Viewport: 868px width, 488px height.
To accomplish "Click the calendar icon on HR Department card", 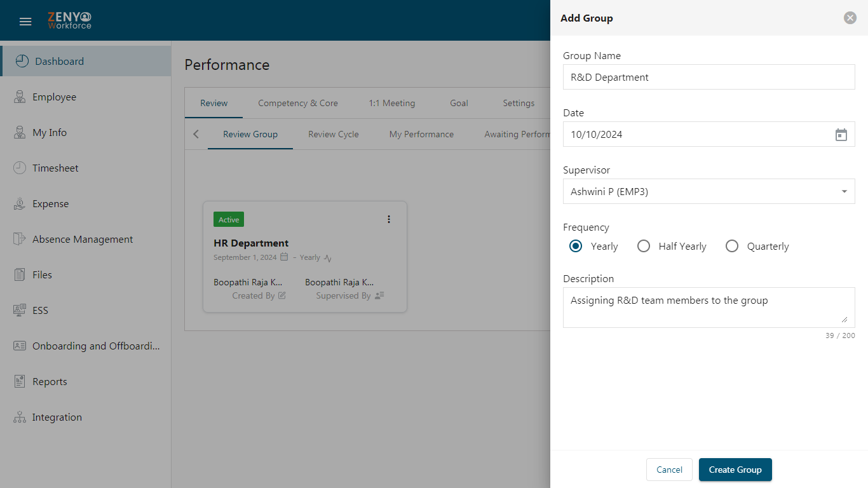I will point(284,257).
